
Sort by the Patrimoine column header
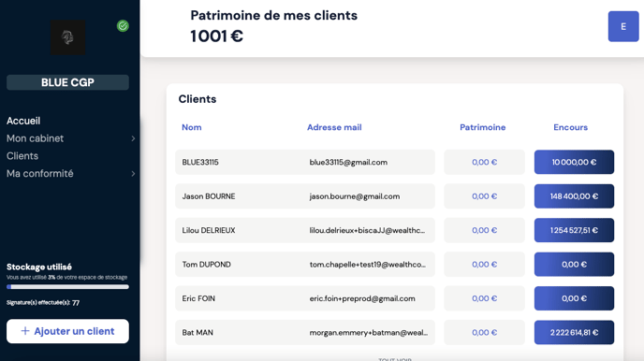pos(483,127)
